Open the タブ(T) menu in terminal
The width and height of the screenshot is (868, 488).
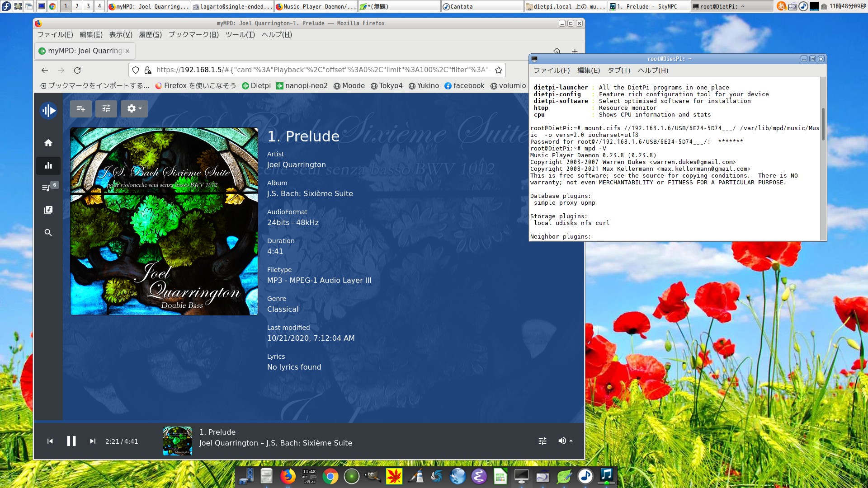coord(618,70)
